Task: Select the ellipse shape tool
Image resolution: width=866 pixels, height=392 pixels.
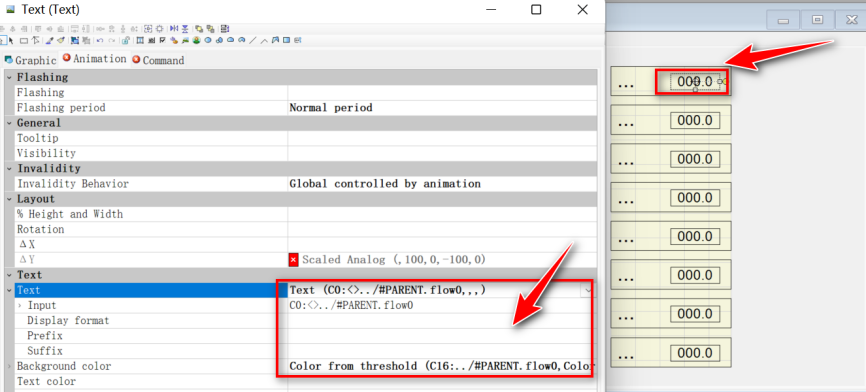Action: 208,40
